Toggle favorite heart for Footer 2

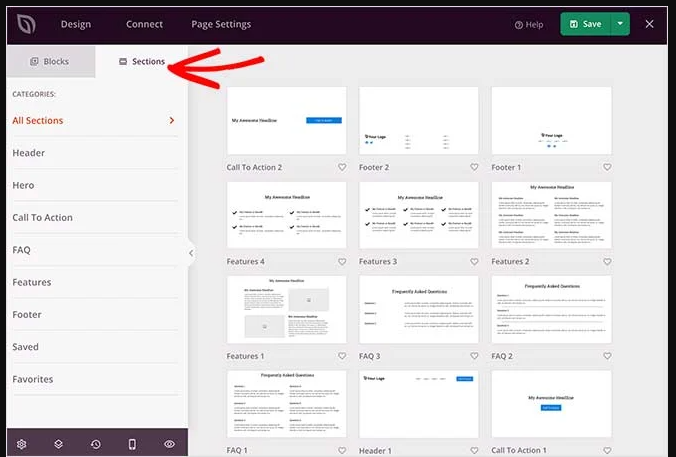coord(474,167)
